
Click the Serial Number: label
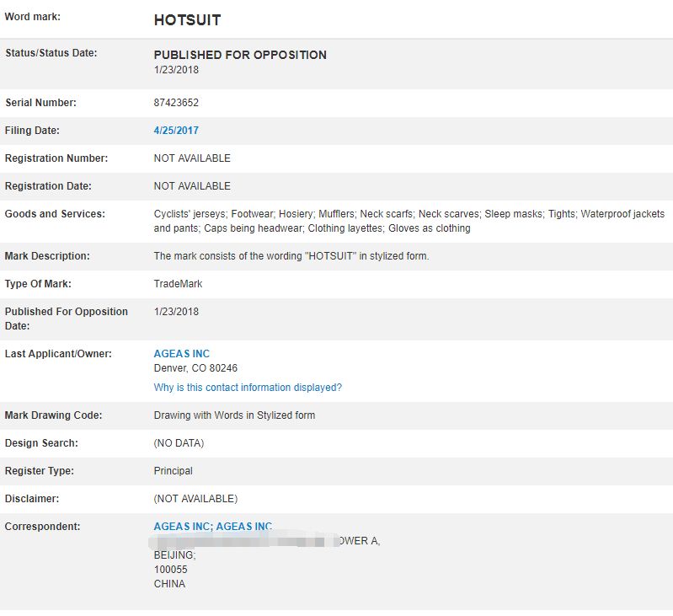[40, 103]
